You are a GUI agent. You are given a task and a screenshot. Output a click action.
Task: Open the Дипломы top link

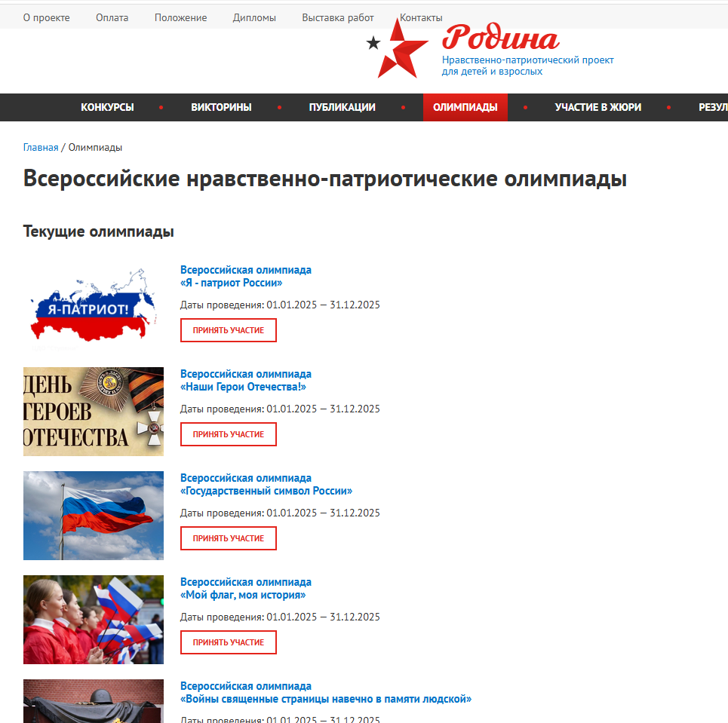pyautogui.click(x=254, y=17)
